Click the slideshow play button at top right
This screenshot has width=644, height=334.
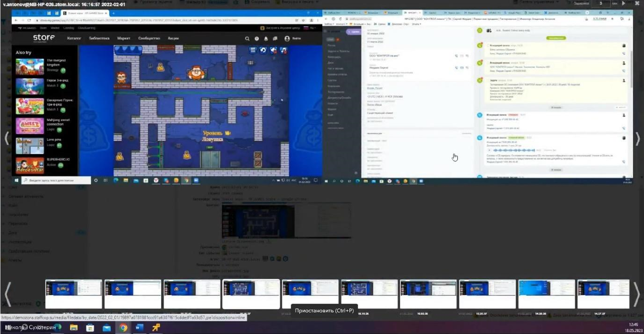tap(624, 3)
